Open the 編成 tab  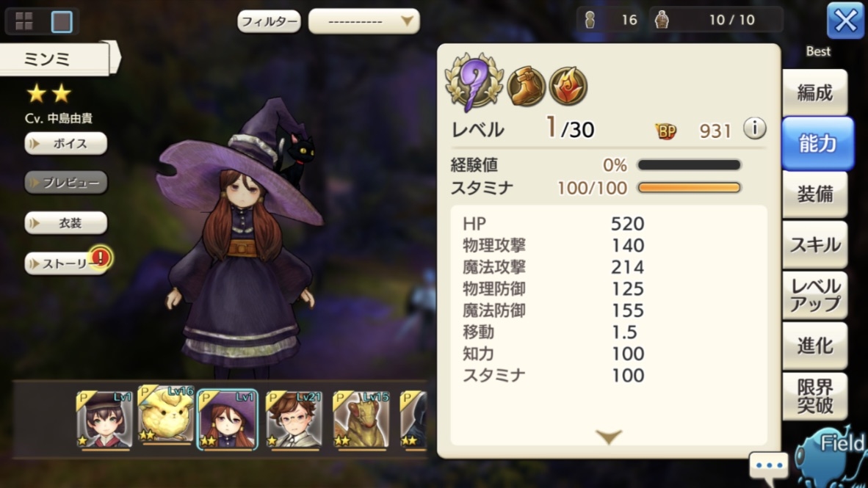(814, 92)
